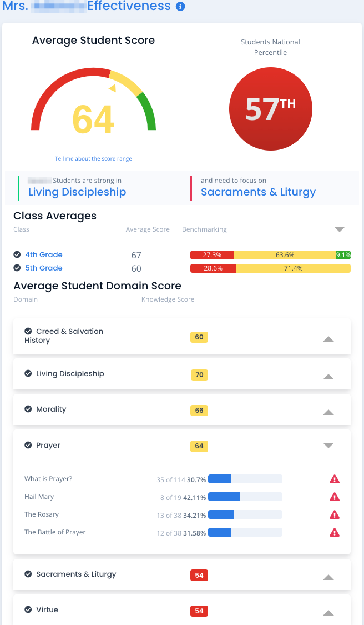Toggle the check mark beside Sacraments & Liturgy
This screenshot has width=364, height=625.
tap(28, 574)
